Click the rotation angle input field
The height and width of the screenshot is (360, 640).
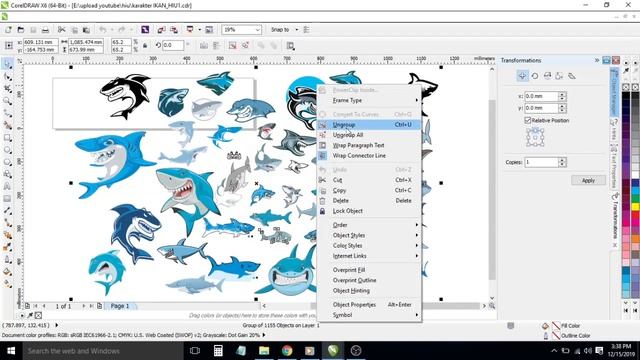pos(173,46)
